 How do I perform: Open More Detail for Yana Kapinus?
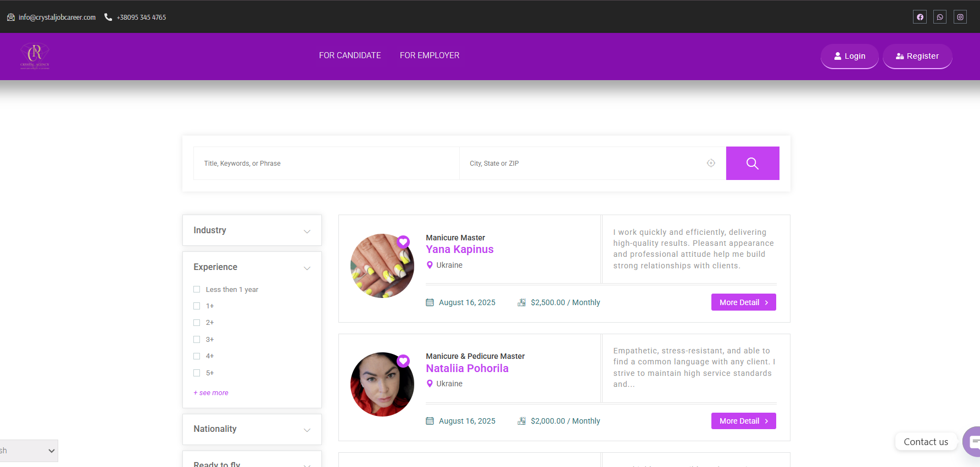(744, 302)
